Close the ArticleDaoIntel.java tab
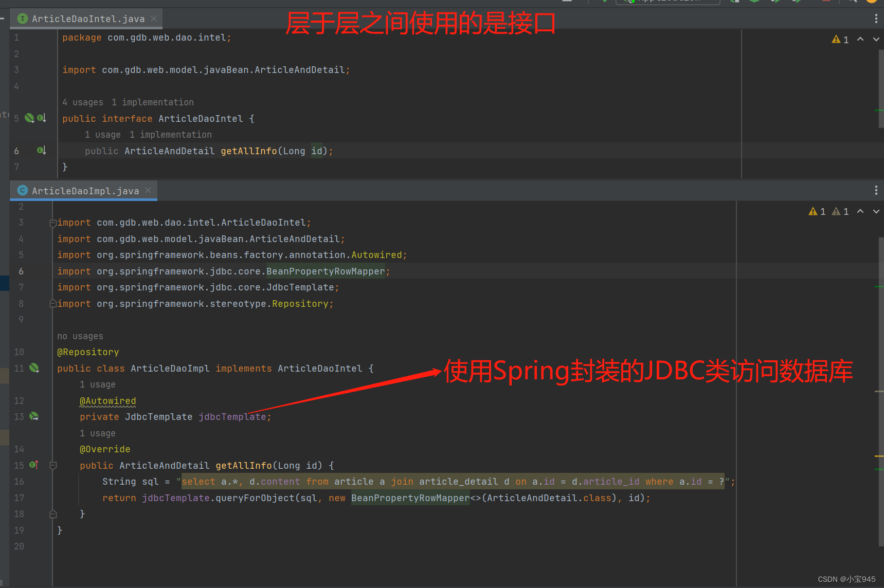The width and height of the screenshot is (884, 588). click(154, 19)
